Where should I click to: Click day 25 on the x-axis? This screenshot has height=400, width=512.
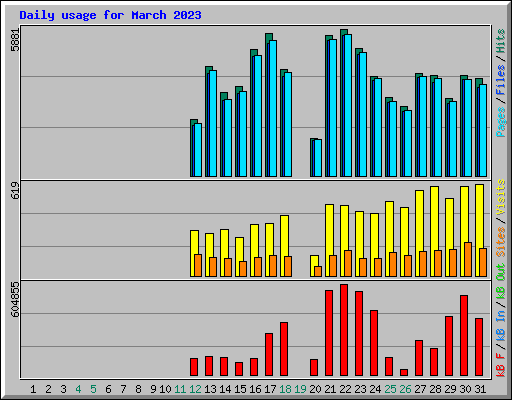pos(390,389)
